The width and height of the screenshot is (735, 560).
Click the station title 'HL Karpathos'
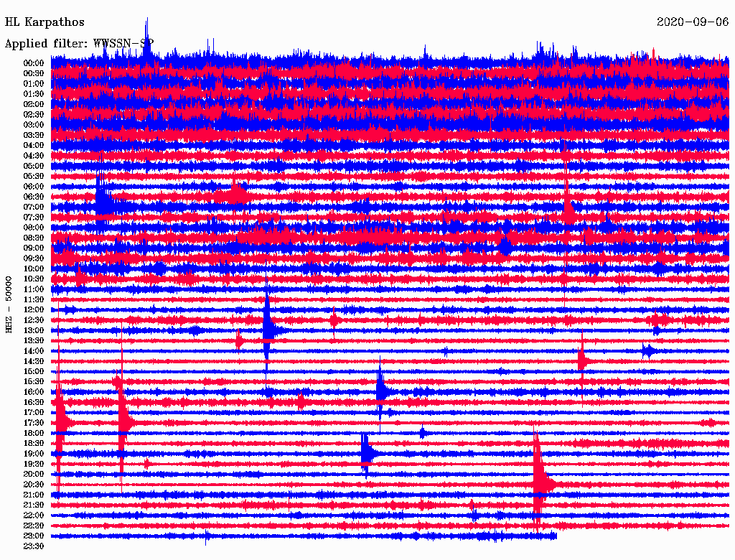click(45, 22)
